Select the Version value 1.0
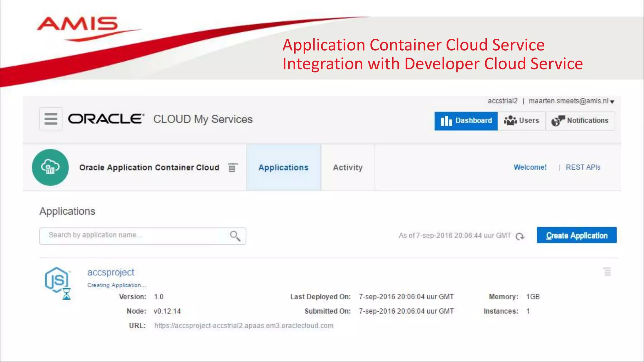644x362 pixels. (x=159, y=297)
